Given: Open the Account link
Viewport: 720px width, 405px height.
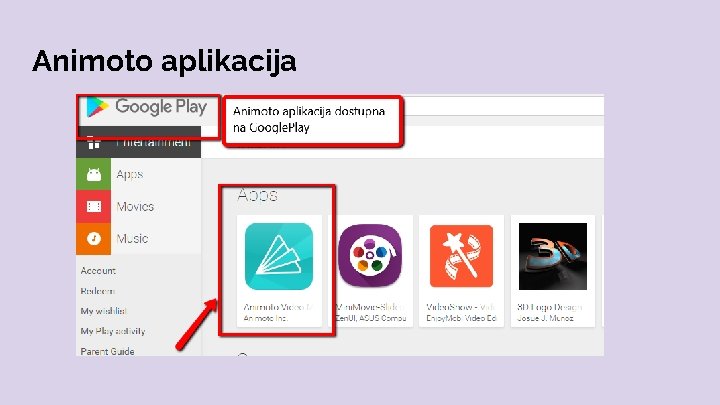Looking at the screenshot, I should (98, 271).
